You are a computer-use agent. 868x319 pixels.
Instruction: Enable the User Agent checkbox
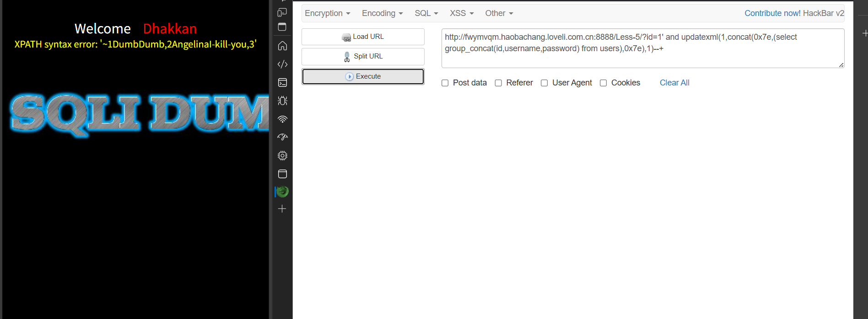[544, 83]
